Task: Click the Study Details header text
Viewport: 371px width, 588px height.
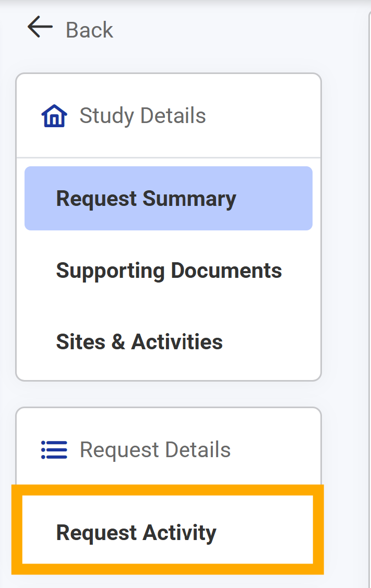Action: [x=142, y=116]
